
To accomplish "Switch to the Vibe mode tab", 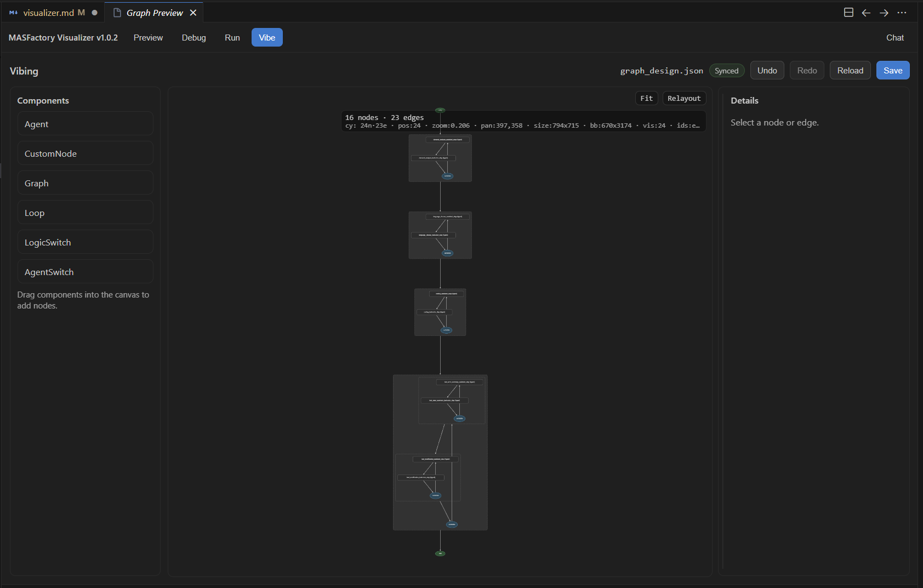I will [x=267, y=38].
